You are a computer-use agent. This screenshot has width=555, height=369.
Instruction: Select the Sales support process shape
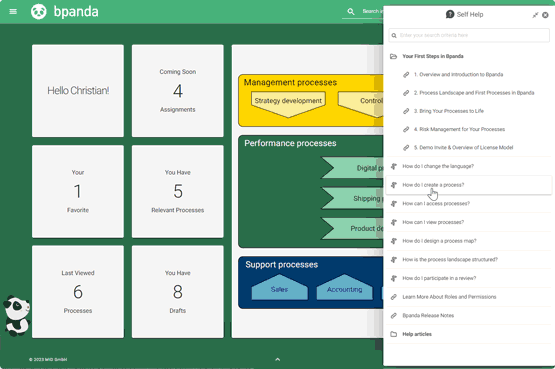(x=279, y=287)
